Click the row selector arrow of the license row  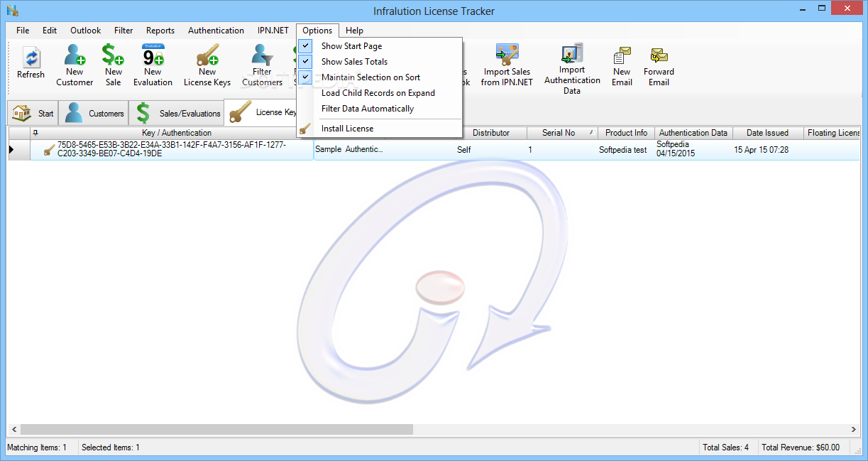[12, 150]
